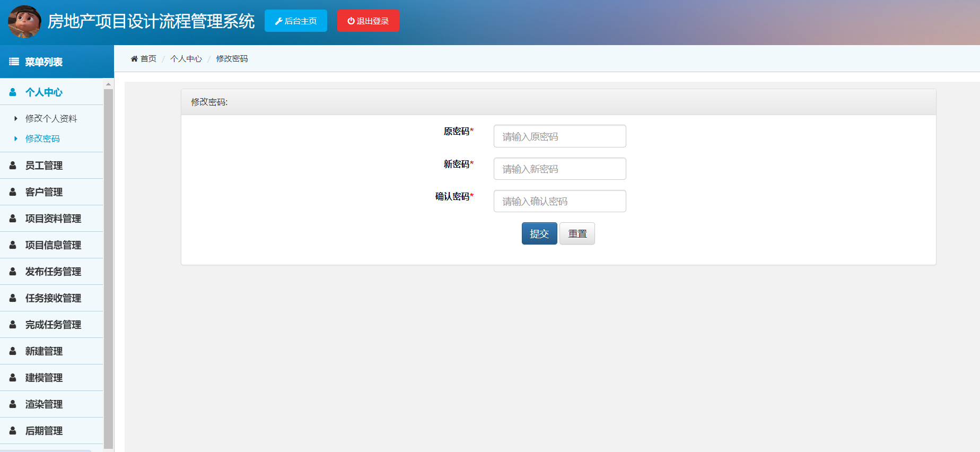Focus the 确认密码 input field
Viewport: 980px width, 452px height.
[x=559, y=201]
